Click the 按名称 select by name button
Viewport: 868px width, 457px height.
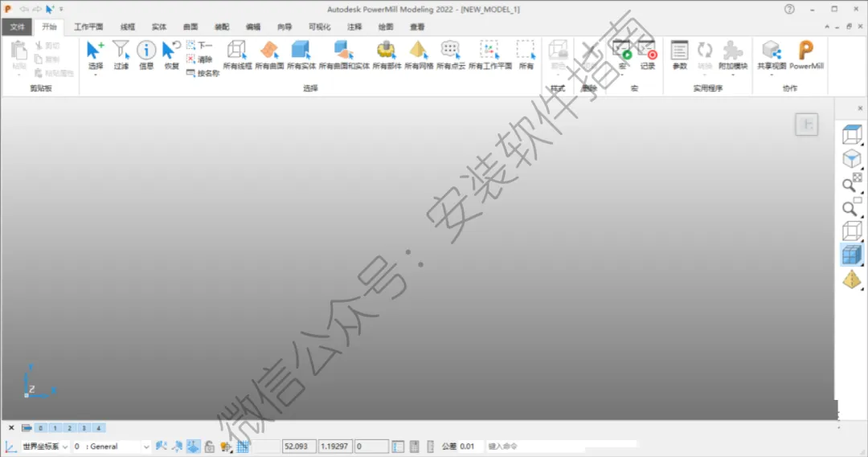click(203, 73)
